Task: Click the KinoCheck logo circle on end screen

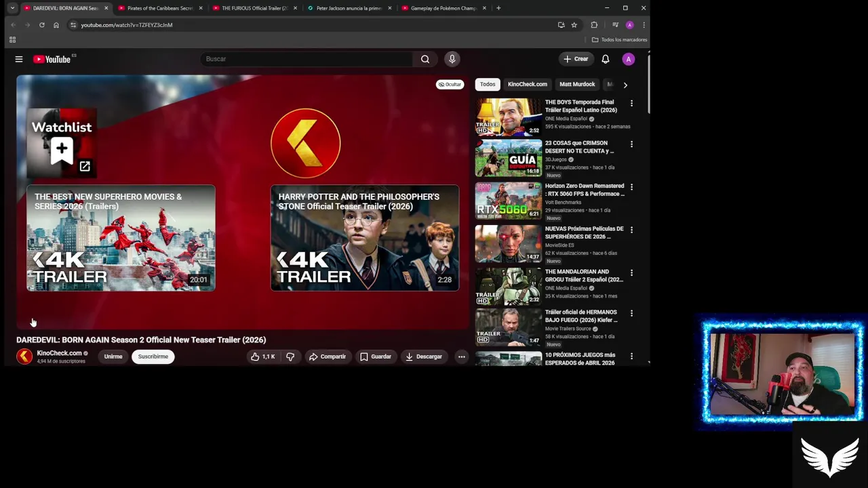Action: click(x=305, y=143)
